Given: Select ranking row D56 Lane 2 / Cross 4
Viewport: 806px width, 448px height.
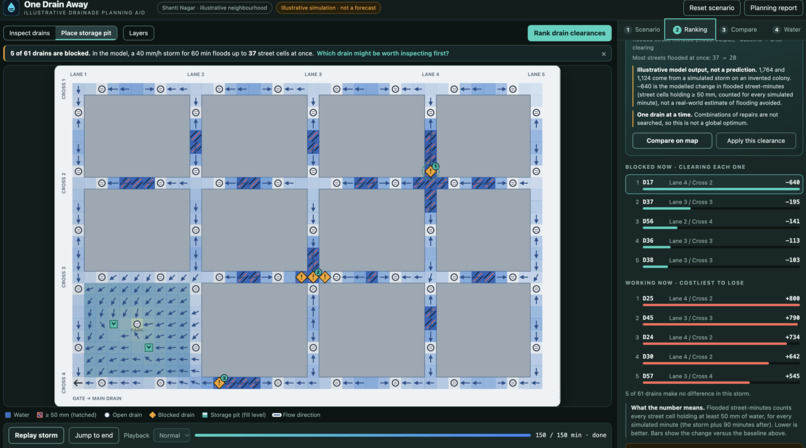Looking at the screenshot, I should [x=714, y=223].
